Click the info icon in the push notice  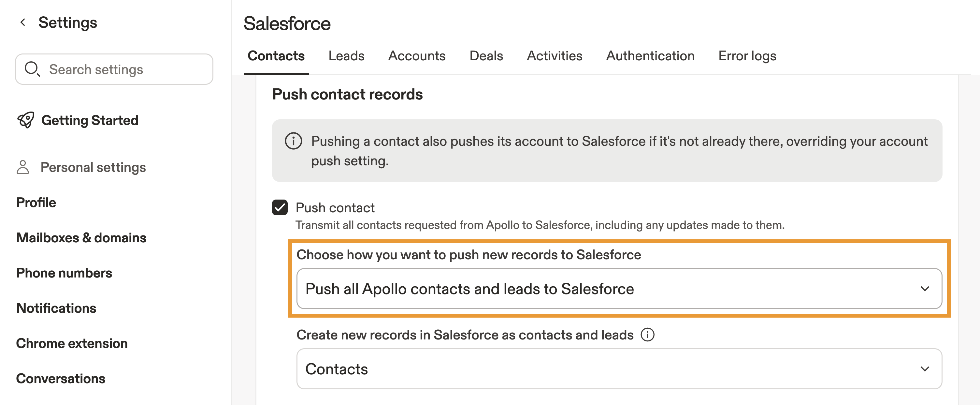coord(293,141)
